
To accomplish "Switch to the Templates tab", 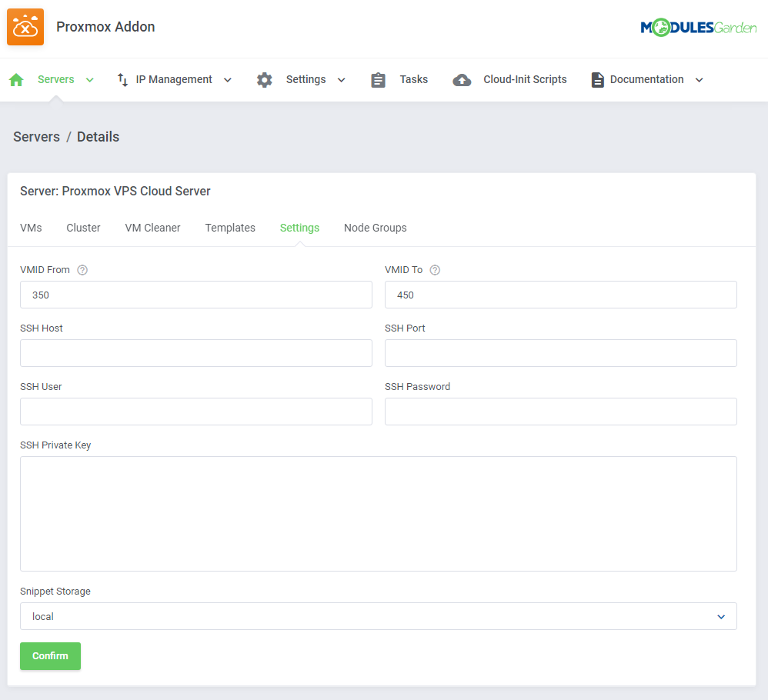I will click(x=230, y=228).
